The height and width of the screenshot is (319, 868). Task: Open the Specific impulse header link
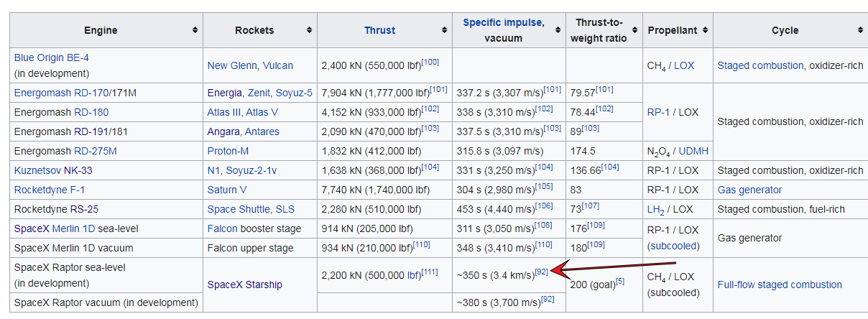point(504,22)
